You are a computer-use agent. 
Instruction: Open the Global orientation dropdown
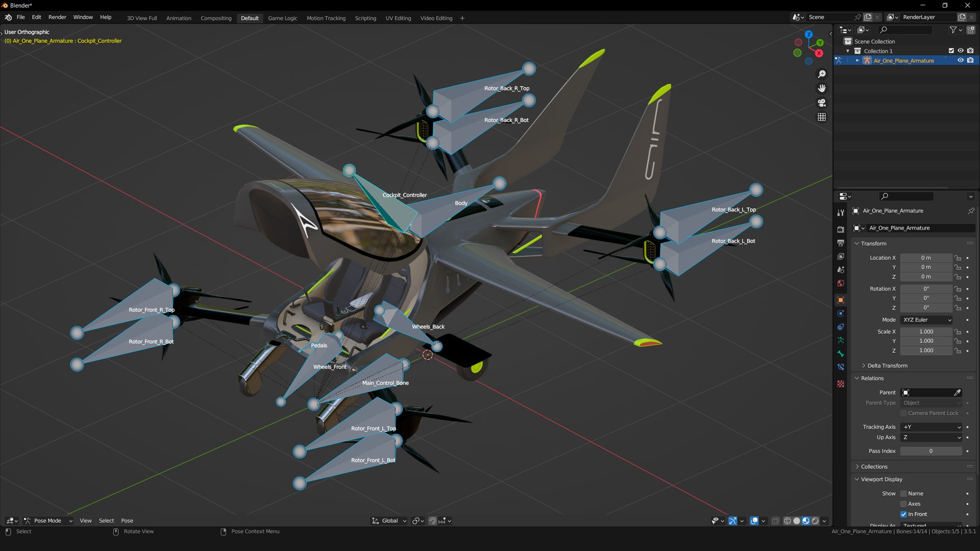coord(389,521)
